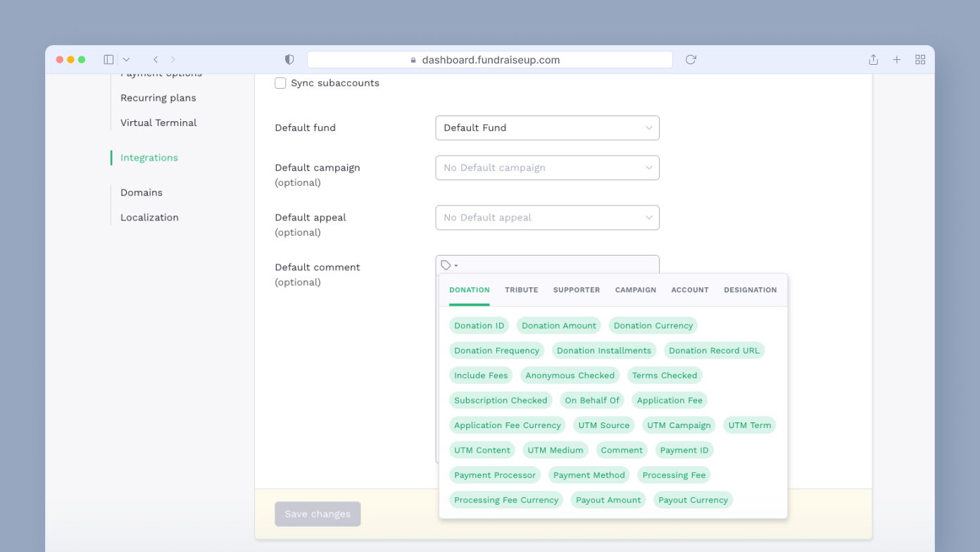This screenshot has width=980, height=552.
Task: Click the Share icon in browser toolbar
Action: coord(873,60)
